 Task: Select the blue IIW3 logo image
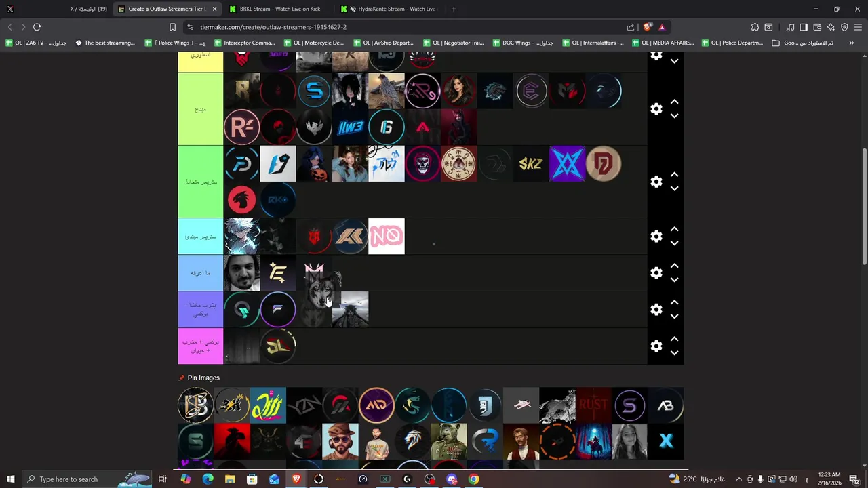351,127
